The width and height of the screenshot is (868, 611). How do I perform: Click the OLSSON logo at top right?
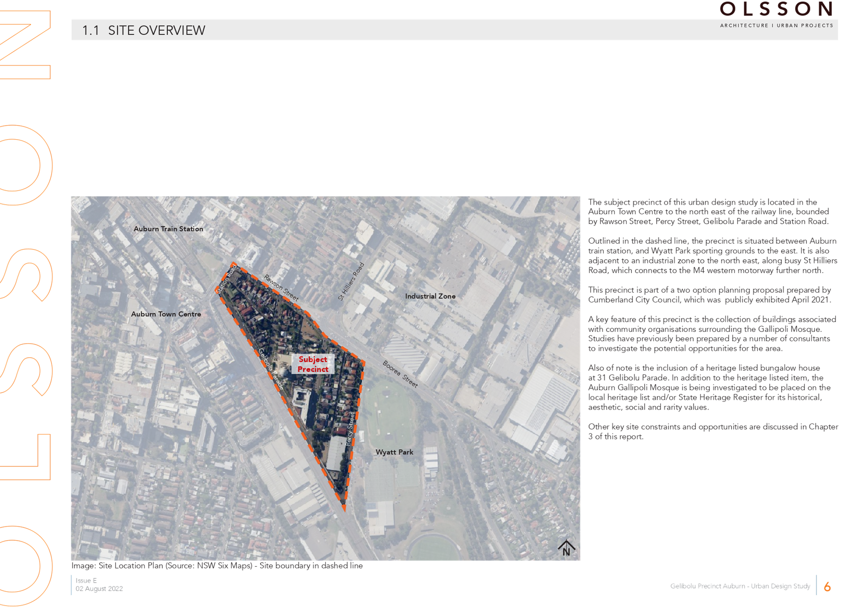pos(776,9)
